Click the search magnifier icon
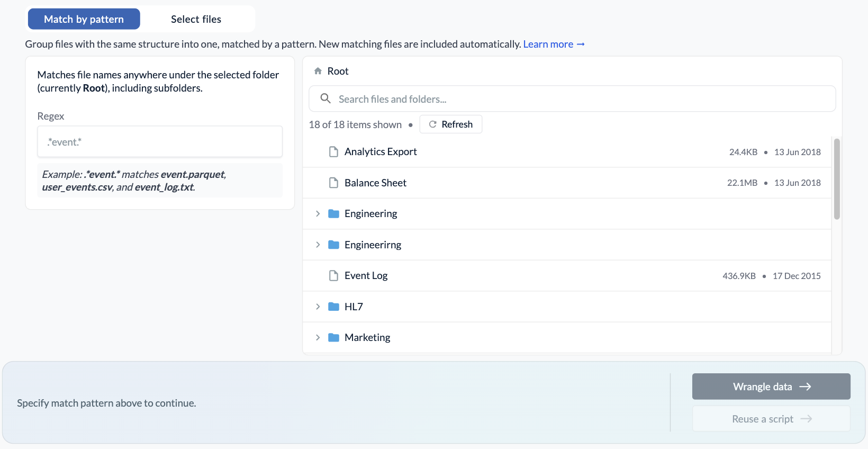 [x=325, y=98]
